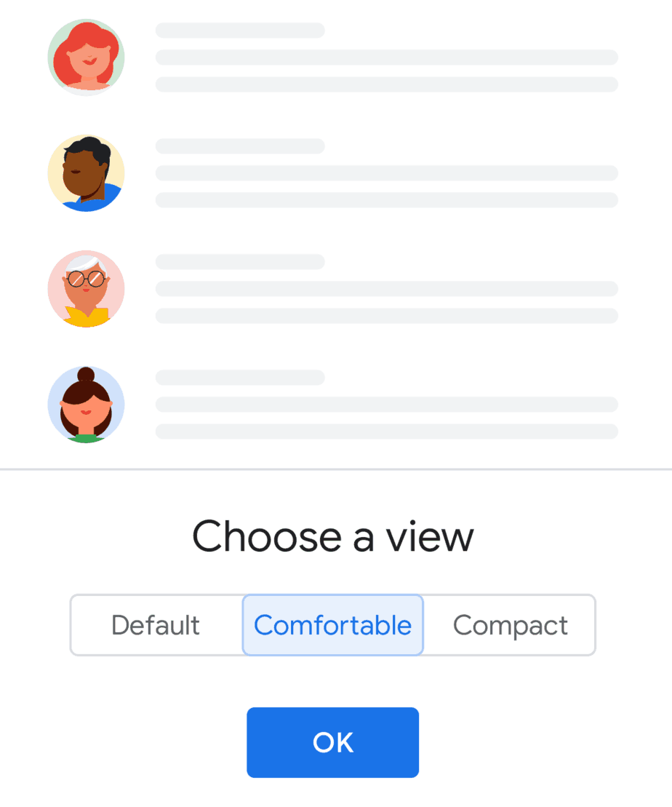Click second preview row's short title bar
Viewport: 672px width, 807px height.
240,146
